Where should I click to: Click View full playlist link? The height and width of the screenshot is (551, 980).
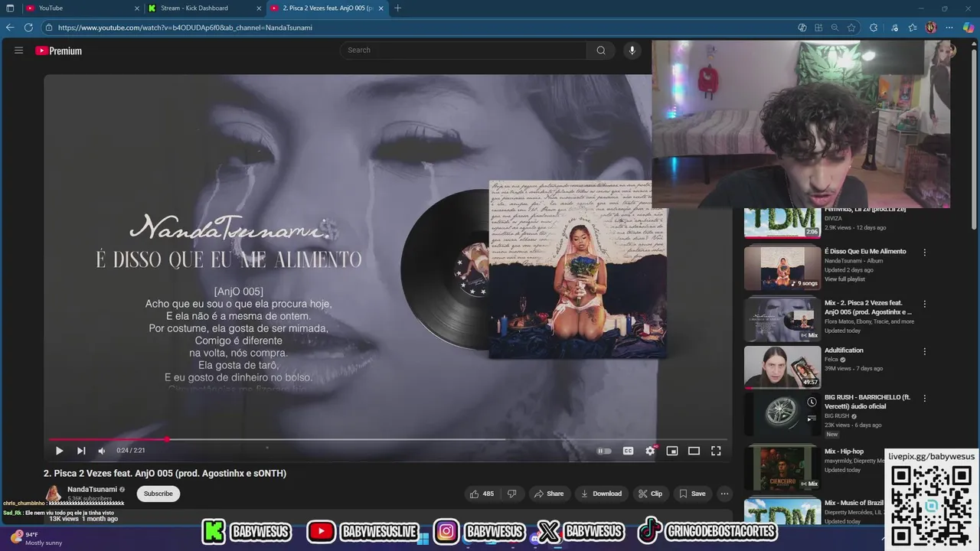[846, 279]
